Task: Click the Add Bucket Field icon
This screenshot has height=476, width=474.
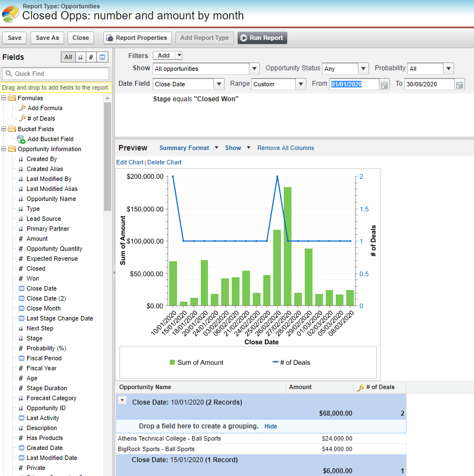Action: pyautogui.click(x=21, y=139)
